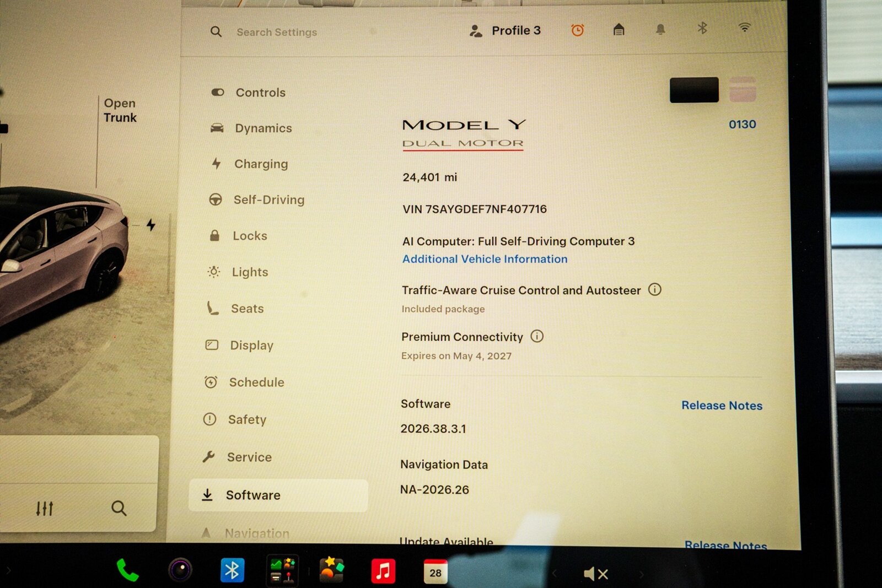This screenshot has height=588, width=882.
Task: Open Profile 3 driver profile menu
Action: [x=505, y=31]
